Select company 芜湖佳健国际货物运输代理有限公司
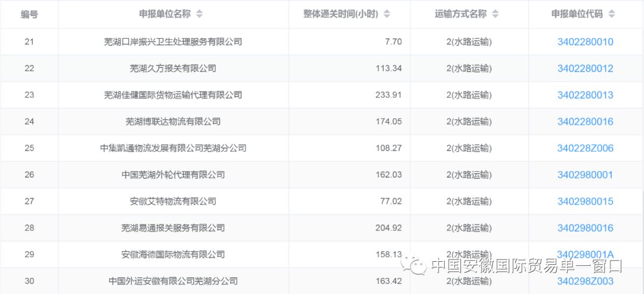The height and width of the screenshot is (294, 644). [173, 95]
